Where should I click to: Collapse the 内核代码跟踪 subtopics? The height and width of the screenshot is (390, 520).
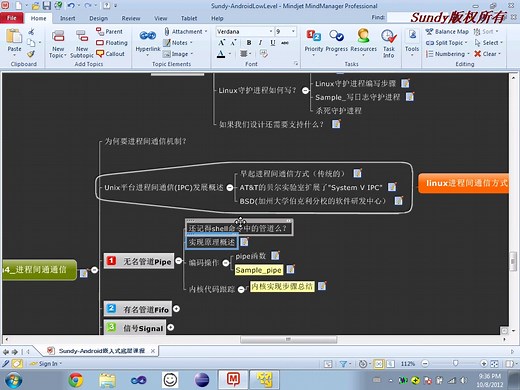click(241, 290)
